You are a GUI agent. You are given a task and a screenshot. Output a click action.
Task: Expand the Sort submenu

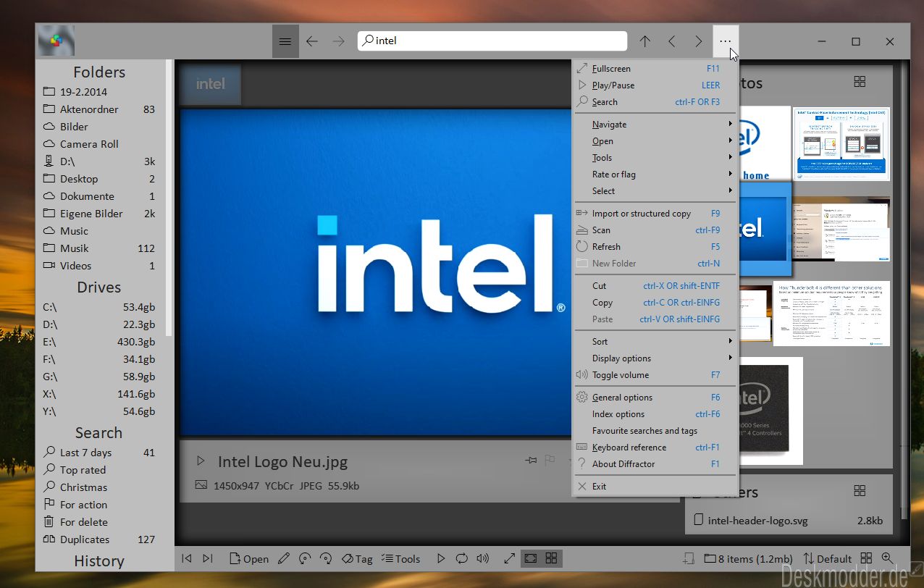point(655,342)
